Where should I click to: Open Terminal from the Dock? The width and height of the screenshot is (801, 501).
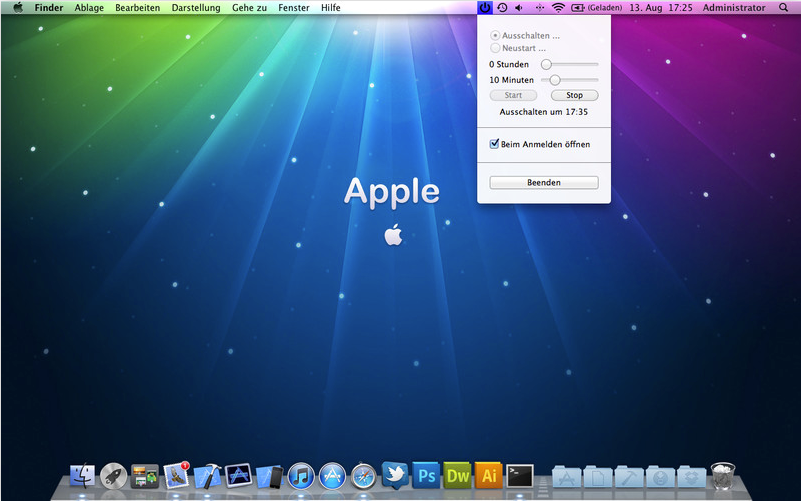click(520, 475)
